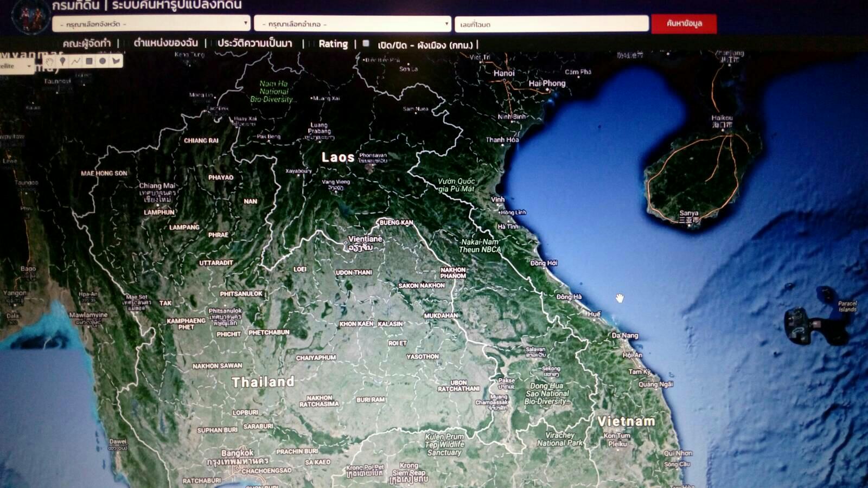Screen dimensions: 868x488
Task: Click the UBON RATCHATHANI label
Action: click(x=459, y=386)
